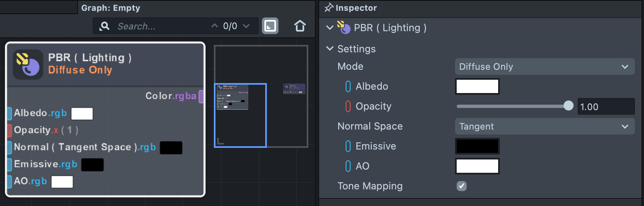
Task: Toggle the Albedo pin in Inspector
Action: (x=348, y=86)
